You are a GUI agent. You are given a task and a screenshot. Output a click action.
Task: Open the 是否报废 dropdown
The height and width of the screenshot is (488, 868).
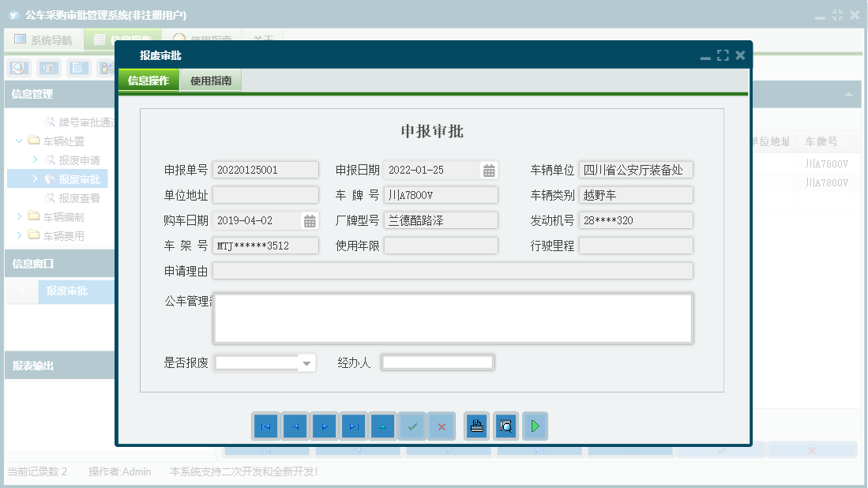click(307, 362)
